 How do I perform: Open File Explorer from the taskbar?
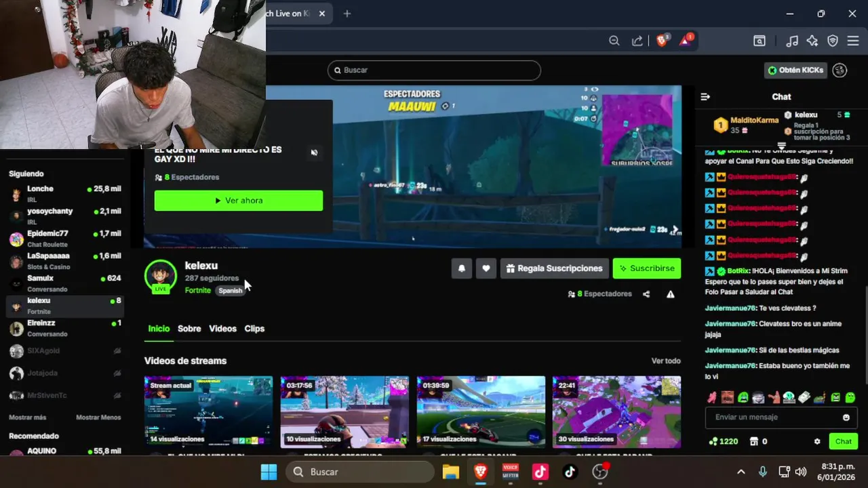451,472
